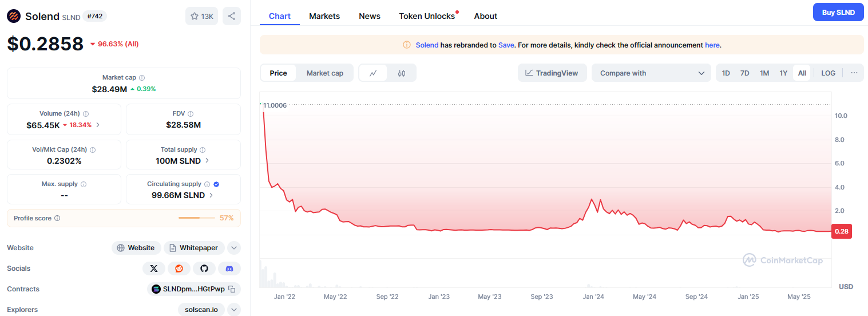868x316 pixels.
Task: Open the Website link button
Action: pos(136,248)
